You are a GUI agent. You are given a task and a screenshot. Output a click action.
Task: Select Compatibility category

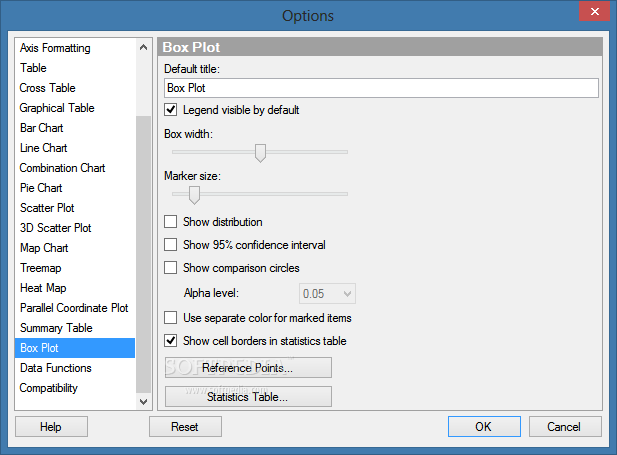pyautogui.click(x=75, y=388)
